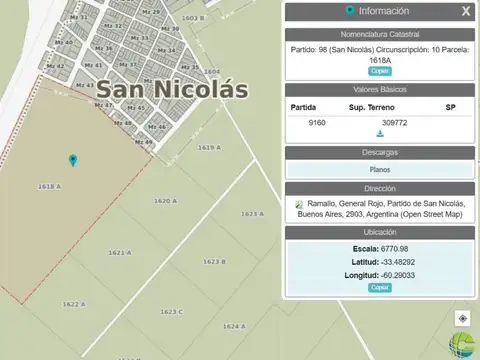Click block Mz 42 on map
This screenshot has height=360, width=480.
pos(55,66)
